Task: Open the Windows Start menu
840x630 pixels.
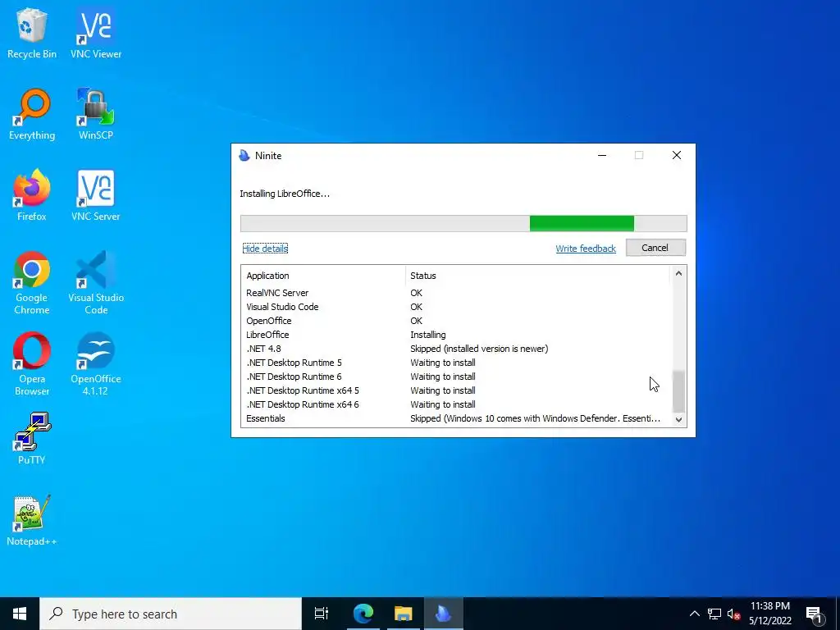Action: pos(20,614)
